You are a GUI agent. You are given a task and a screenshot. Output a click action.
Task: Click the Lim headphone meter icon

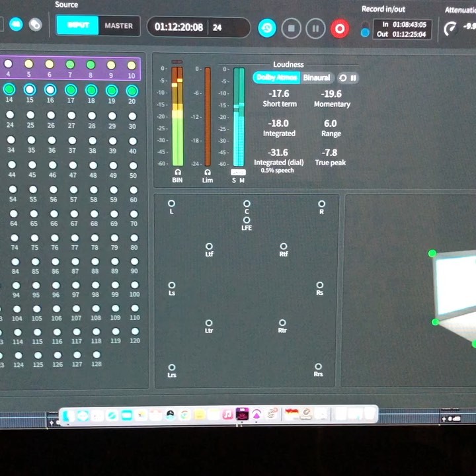click(208, 172)
